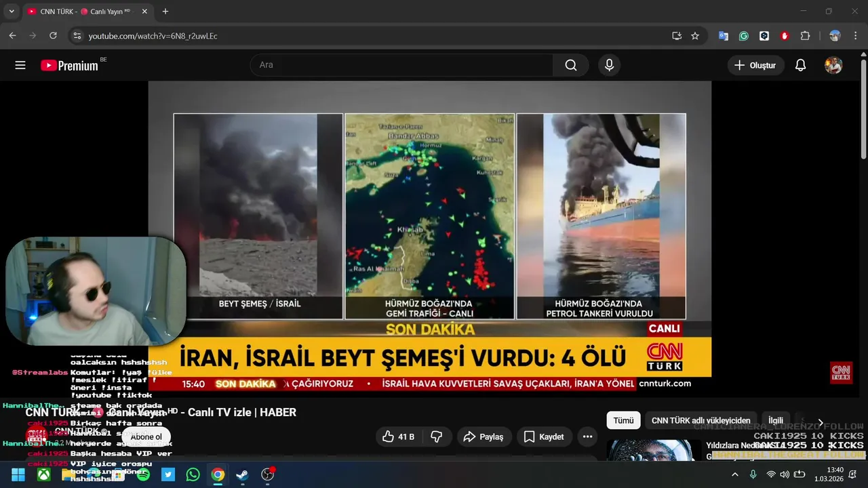The width and height of the screenshot is (868, 488).
Task: Select the İlgili filter chip
Action: point(776,420)
